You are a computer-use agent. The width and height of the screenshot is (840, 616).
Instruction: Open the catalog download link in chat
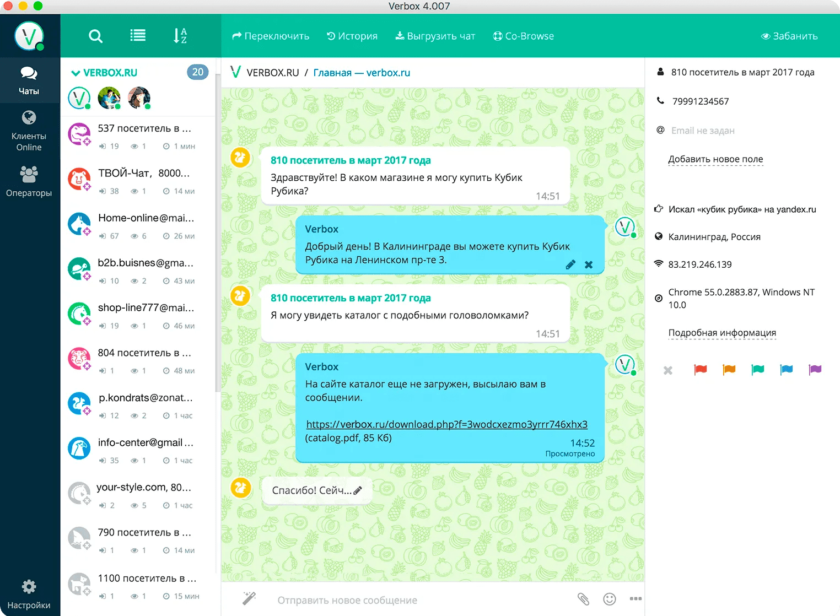coord(446,424)
